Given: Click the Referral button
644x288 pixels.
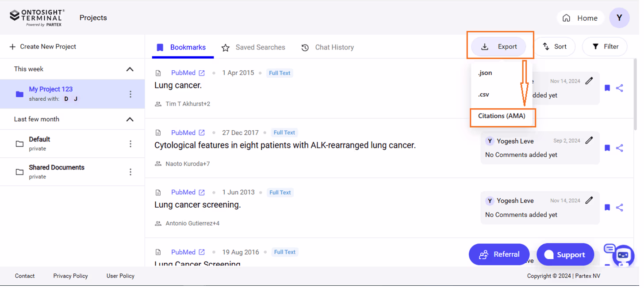Looking at the screenshot, I should tap(499, 254).
